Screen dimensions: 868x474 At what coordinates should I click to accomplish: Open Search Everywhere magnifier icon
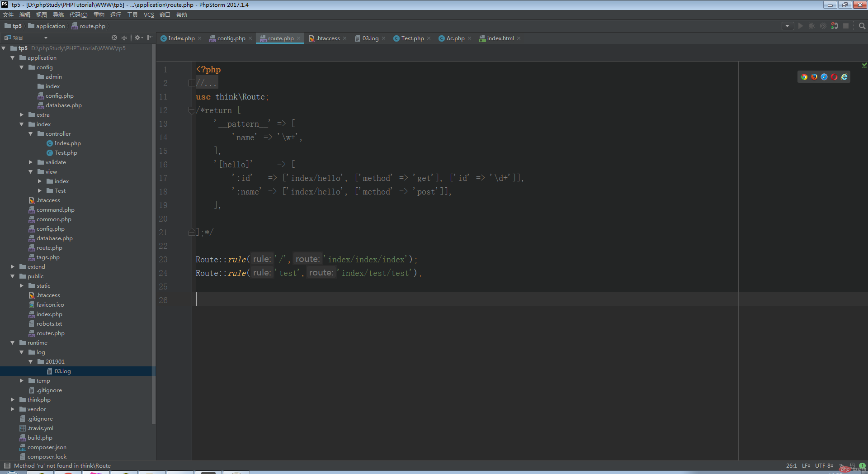click(x=862, y=26)
